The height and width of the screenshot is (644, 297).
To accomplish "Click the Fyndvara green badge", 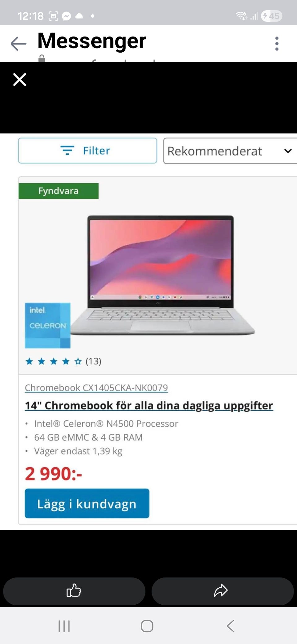I will (x=58, y=191).
